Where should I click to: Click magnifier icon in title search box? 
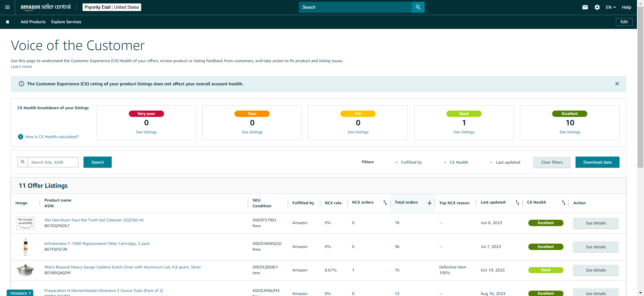23,162
